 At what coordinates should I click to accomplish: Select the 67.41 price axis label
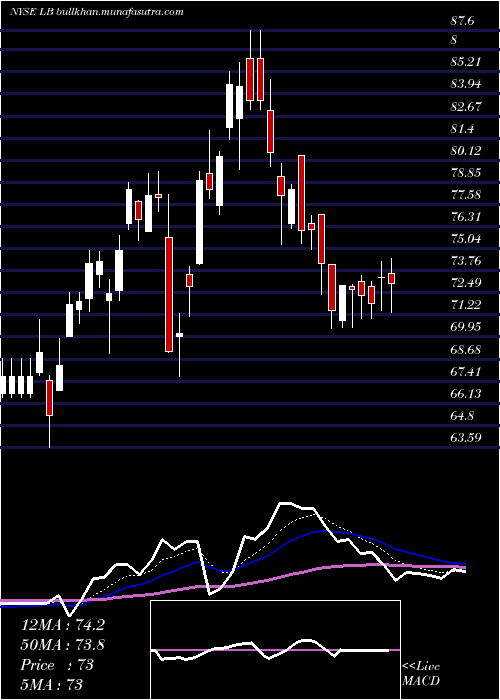click(466, 371)
